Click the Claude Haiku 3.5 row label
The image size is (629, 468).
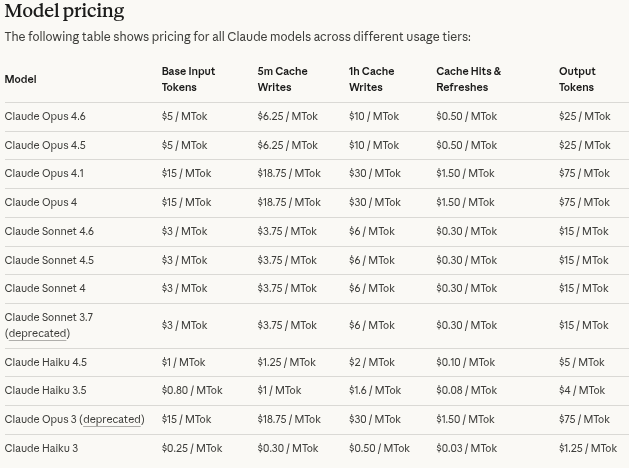click(45, 390)
